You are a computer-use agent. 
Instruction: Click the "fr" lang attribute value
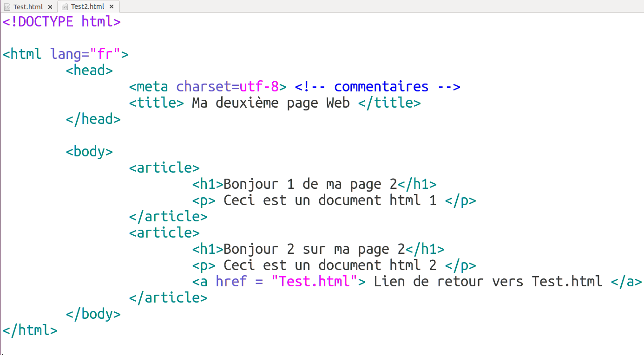[105, 54]
